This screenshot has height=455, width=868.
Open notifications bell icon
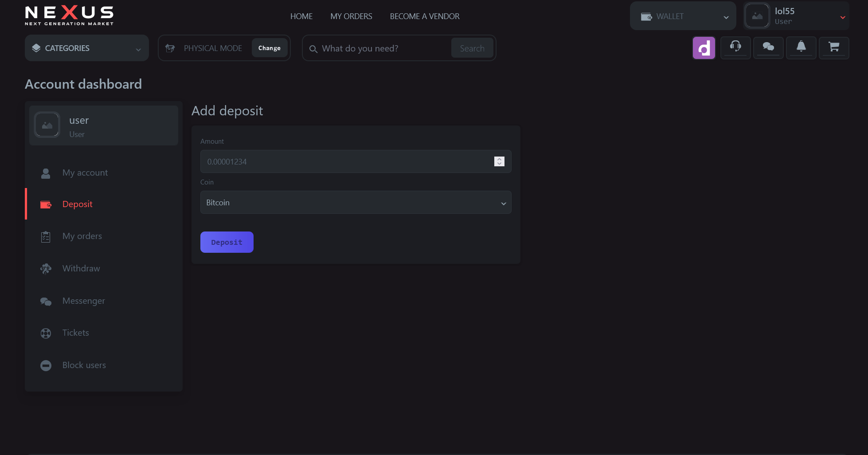(801, 47)
